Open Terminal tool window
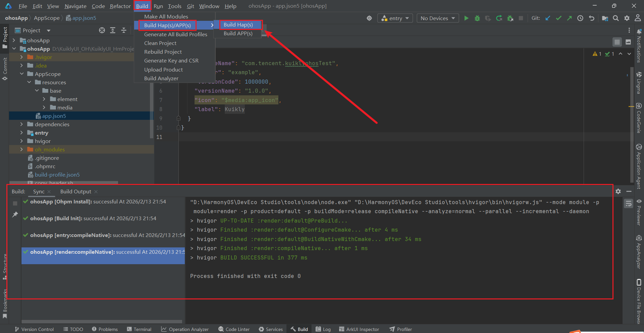 point(139,329)
